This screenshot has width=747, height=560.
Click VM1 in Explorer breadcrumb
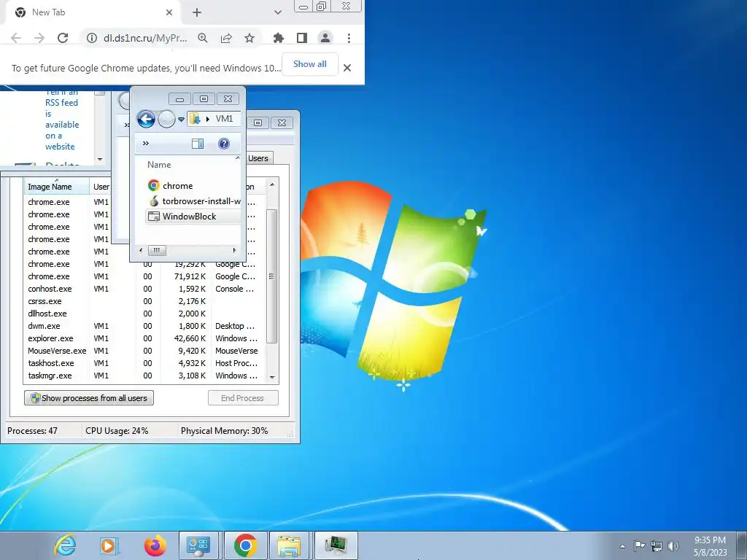point(224,119)
